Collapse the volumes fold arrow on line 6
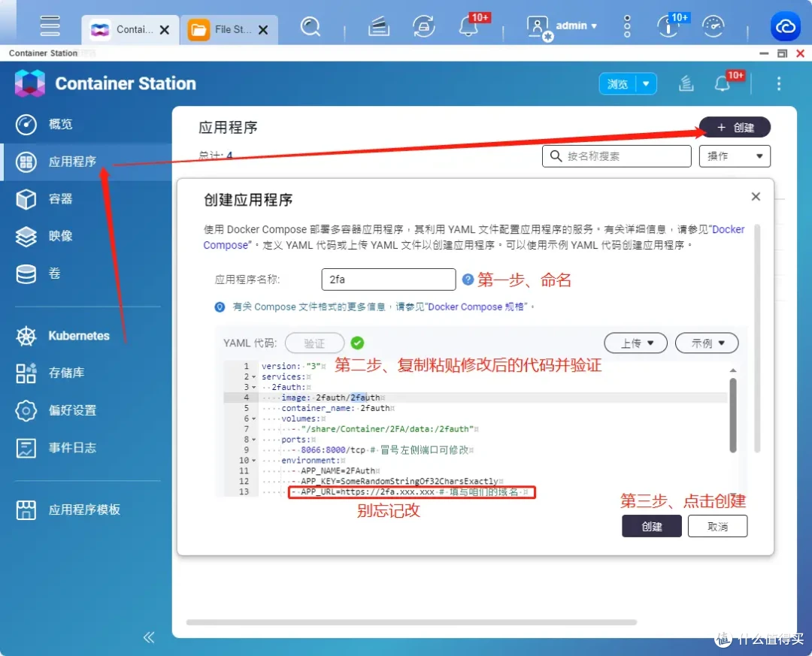 click(x=254, y=419)
